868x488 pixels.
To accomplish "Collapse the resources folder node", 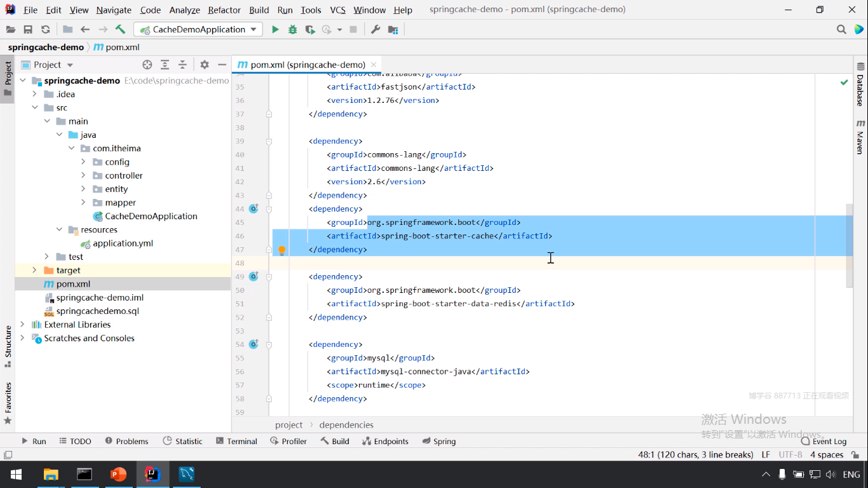I will coord(59,229).
